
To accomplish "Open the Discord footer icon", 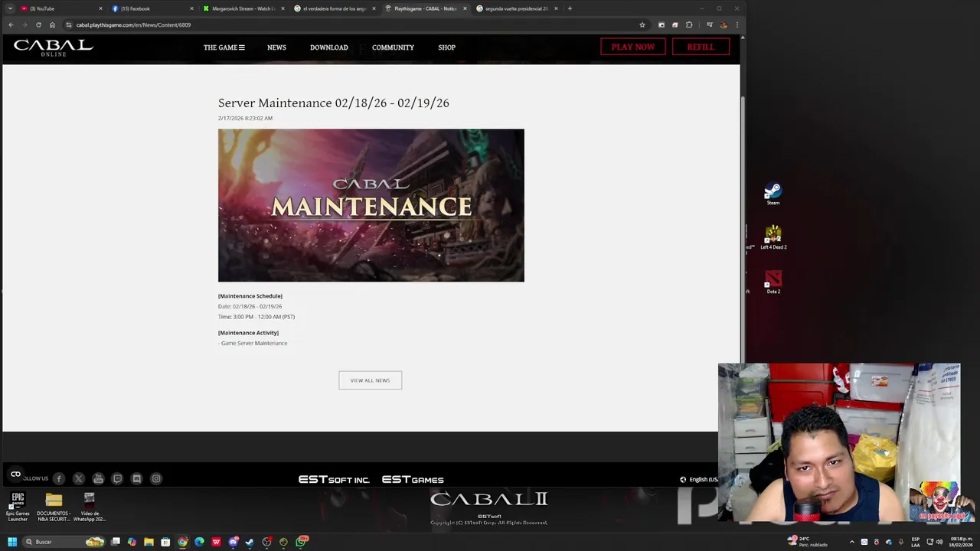I will pyautogui.click(x=136, y=478).
